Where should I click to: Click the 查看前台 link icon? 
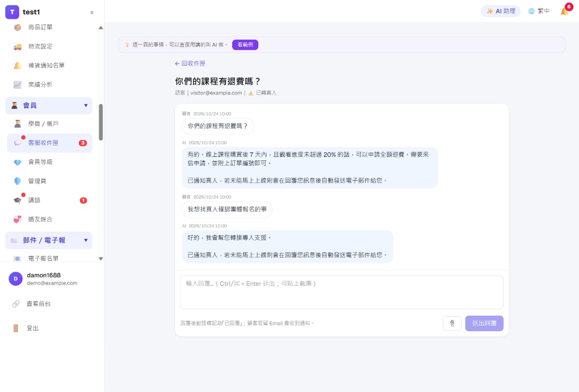16,304
